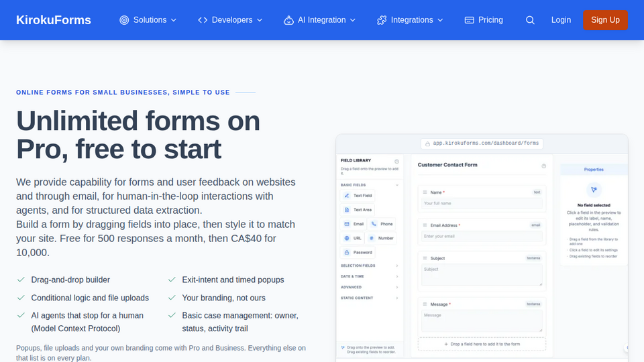
Task: Click the 'Drop a field here' zone
Action: [x=482, y=345]
